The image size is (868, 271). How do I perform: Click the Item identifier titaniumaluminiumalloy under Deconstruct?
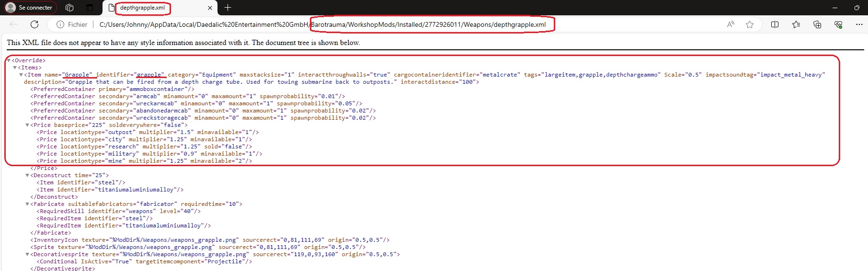coord(110,190)
